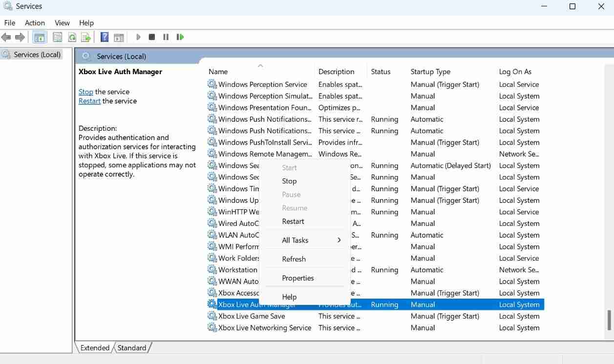Select Services (Local) in the console tree
Screen dimensions: 614x364
pyautogui.click(x=37, y=55)
